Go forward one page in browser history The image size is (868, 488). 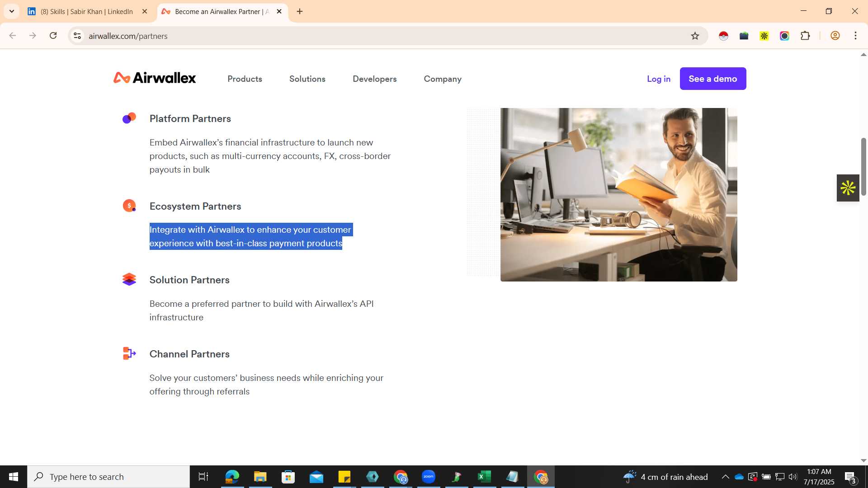(x=33, y=36)
